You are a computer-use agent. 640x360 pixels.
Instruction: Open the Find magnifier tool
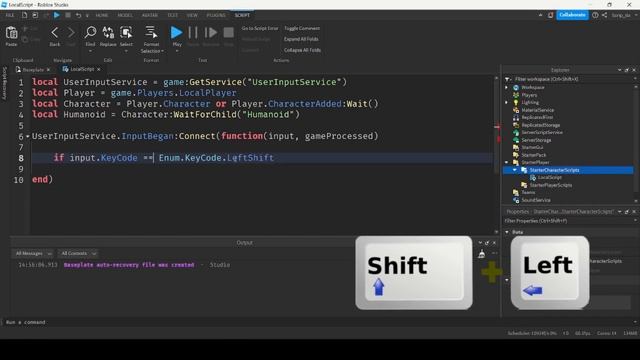pyautogui.click(x=90, y=32)
